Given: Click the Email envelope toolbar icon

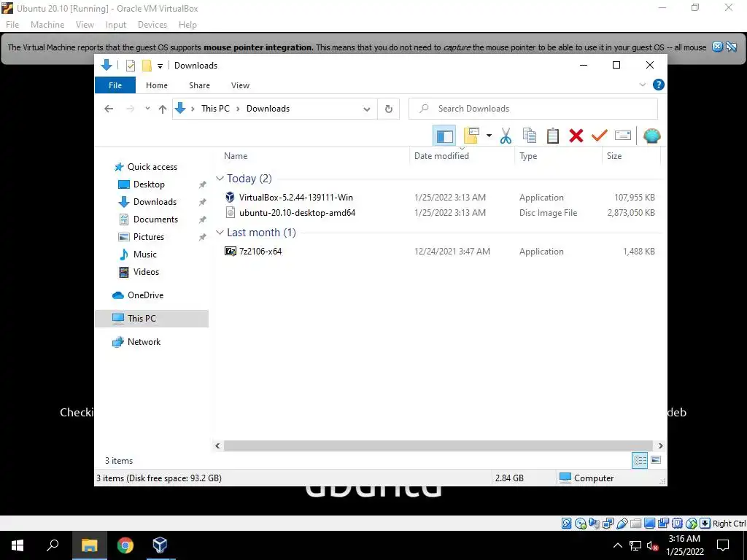Looking at the screenshot, I should pyautogui.click(x=623, y=136).
